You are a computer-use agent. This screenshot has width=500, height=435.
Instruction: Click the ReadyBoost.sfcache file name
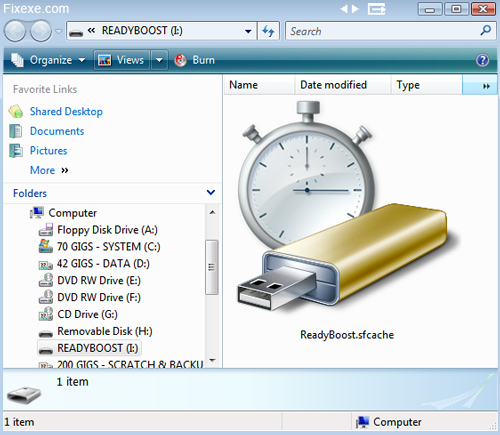pos(347,335)
